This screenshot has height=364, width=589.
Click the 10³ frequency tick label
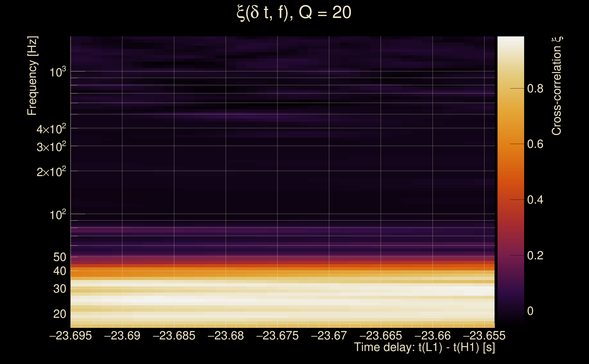58,72
